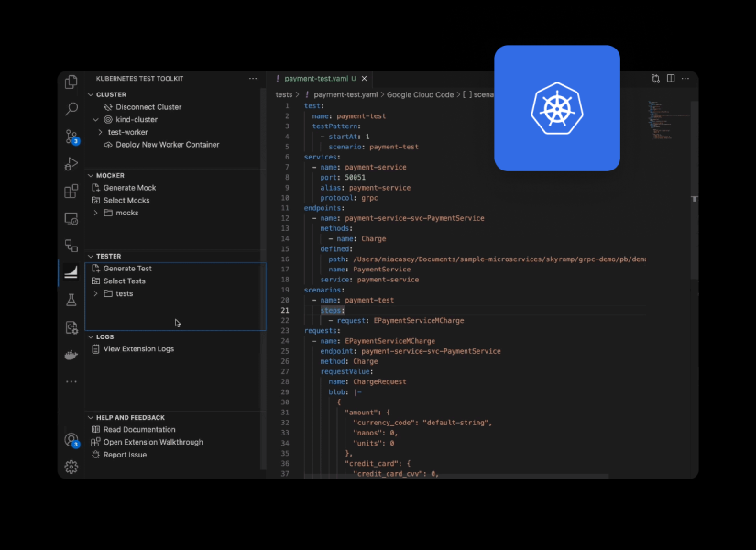Click the tests breadcrumb
The image size is (756, 550).
284,94
